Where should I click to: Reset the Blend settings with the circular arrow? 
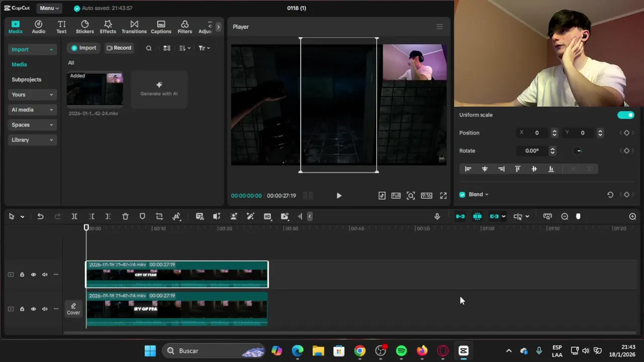610,195
